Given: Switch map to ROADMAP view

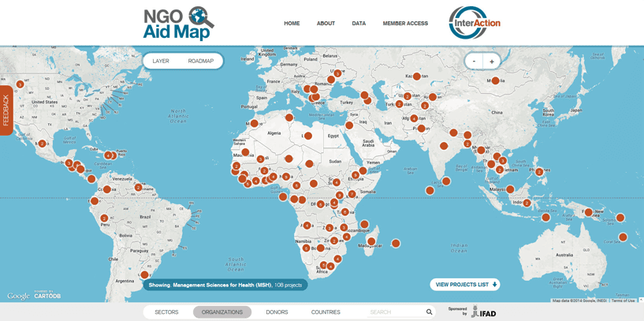Looking at the screenshot, I should [x=201, y=61].
